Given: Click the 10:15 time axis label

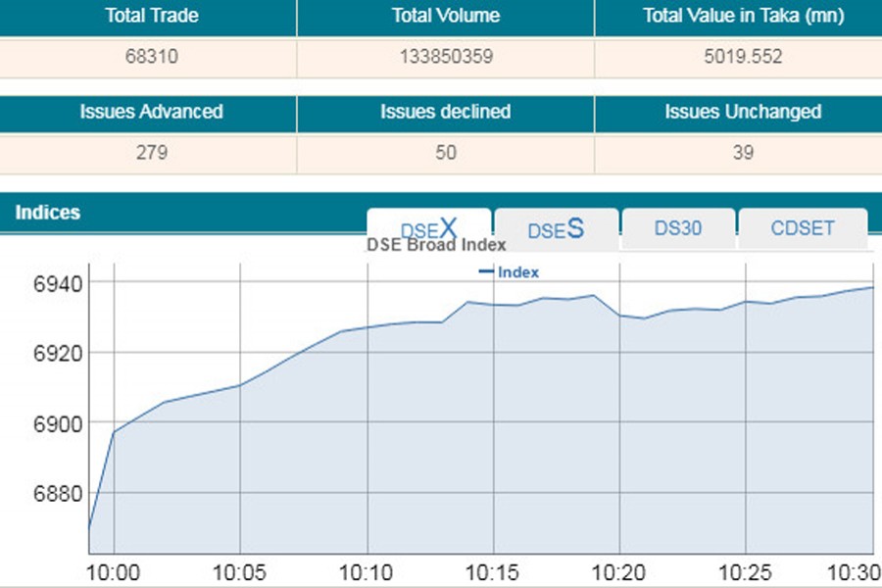Looking at the screenshot, I should pos(493,571).
